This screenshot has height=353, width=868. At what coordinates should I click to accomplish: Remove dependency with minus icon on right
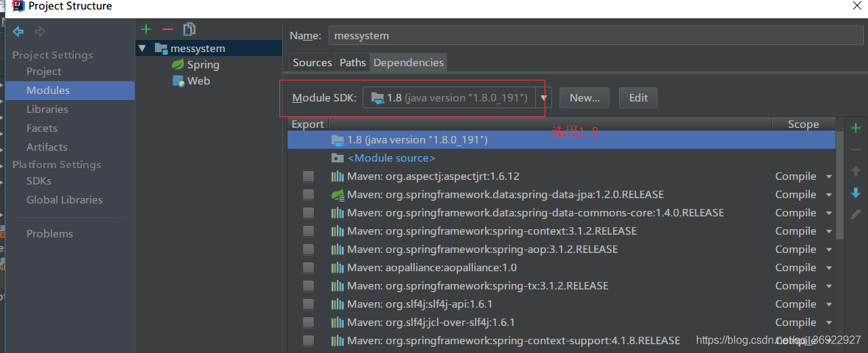point(856,149)
